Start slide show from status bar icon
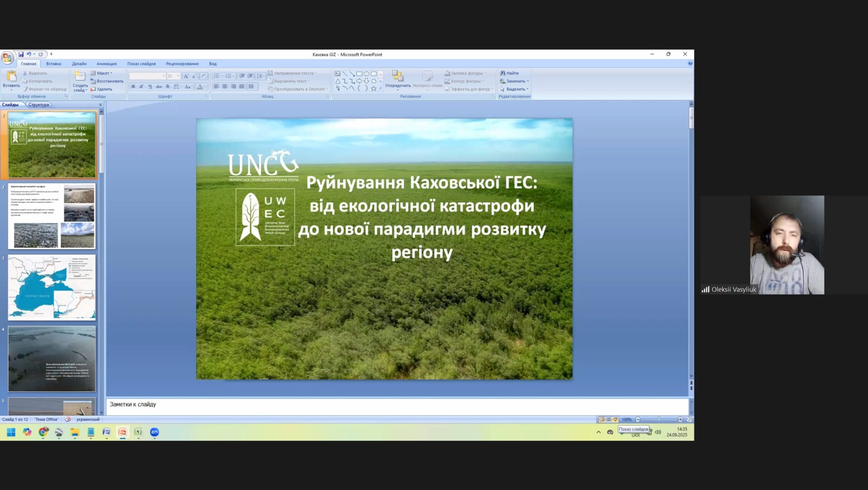 point(615,420)
